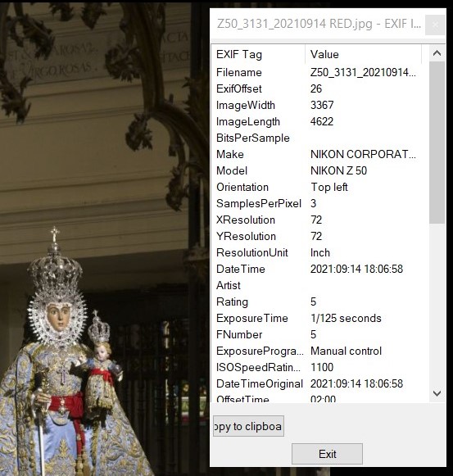Screen dimensions: 453x476
Task: Select the Orientation row
Action: pos(320,188)
